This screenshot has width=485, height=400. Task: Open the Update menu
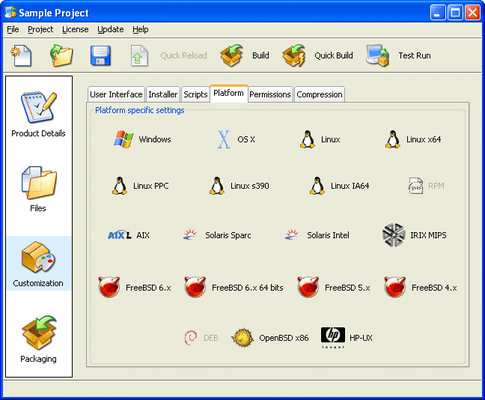111,30
